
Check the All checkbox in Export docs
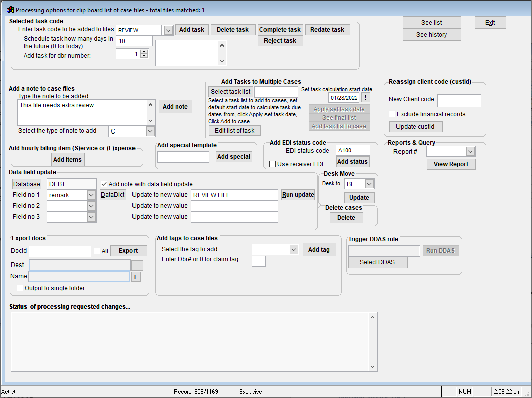pyautogui.click(x=97, y=251)
